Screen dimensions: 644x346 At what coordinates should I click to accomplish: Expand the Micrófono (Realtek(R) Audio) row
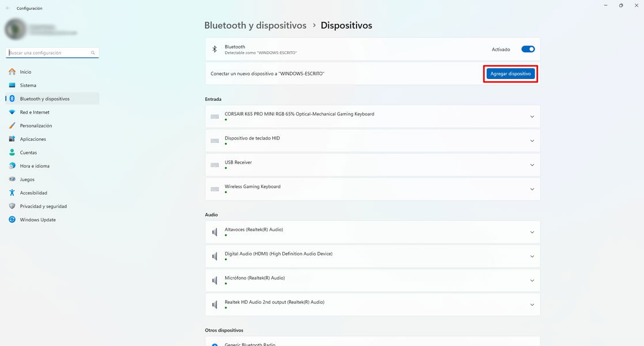click(x=532, y=281)
